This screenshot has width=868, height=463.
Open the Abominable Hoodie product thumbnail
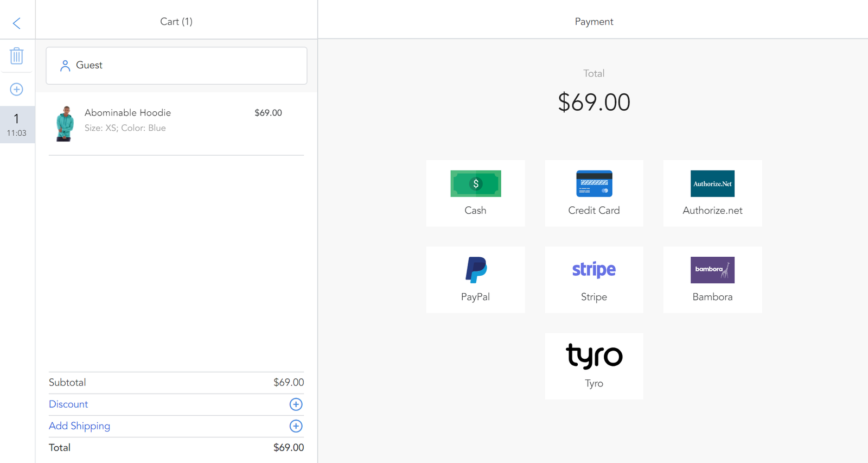click(65, 124)
